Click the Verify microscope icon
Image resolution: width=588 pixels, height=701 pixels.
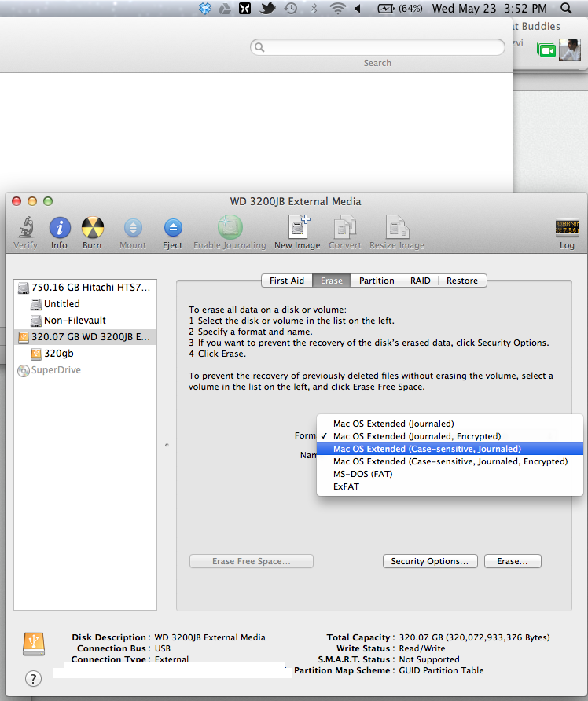26,227
